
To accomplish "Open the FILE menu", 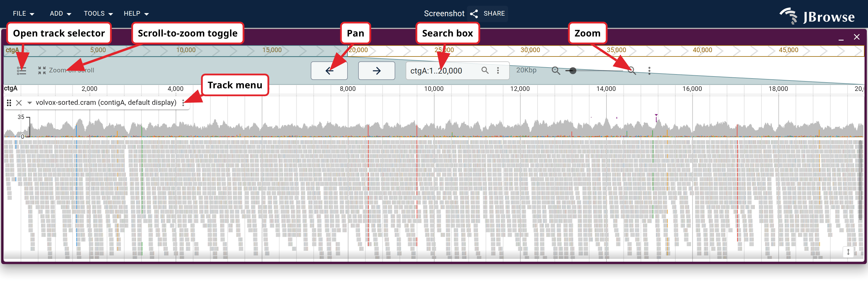I will coord(23,14).
